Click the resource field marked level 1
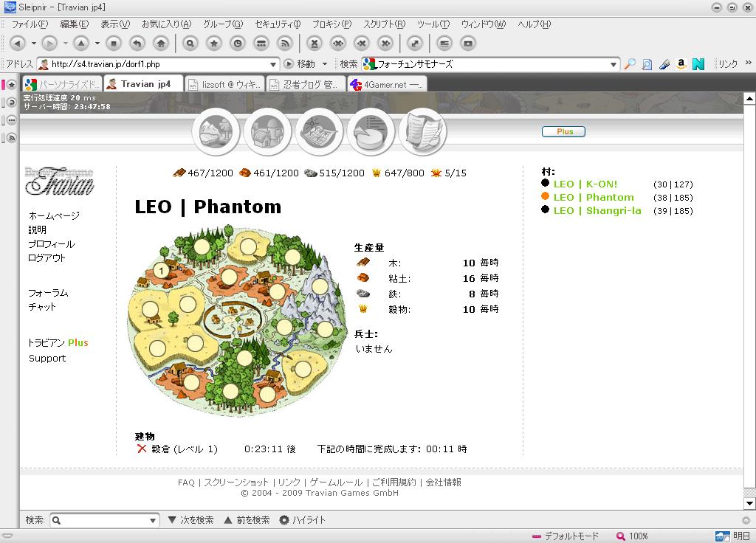Viewport: 756px width, 543px height. [x=161, y=271]
